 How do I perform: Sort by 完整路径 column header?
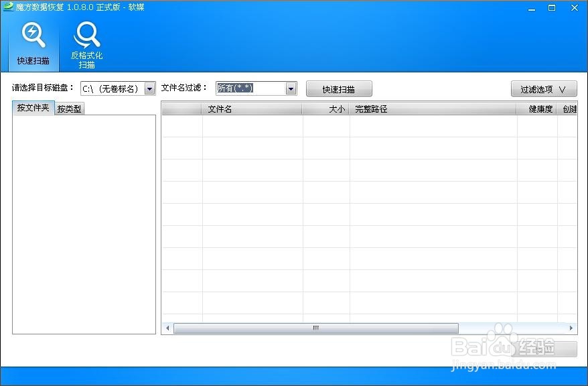click(x=433, y=109)
